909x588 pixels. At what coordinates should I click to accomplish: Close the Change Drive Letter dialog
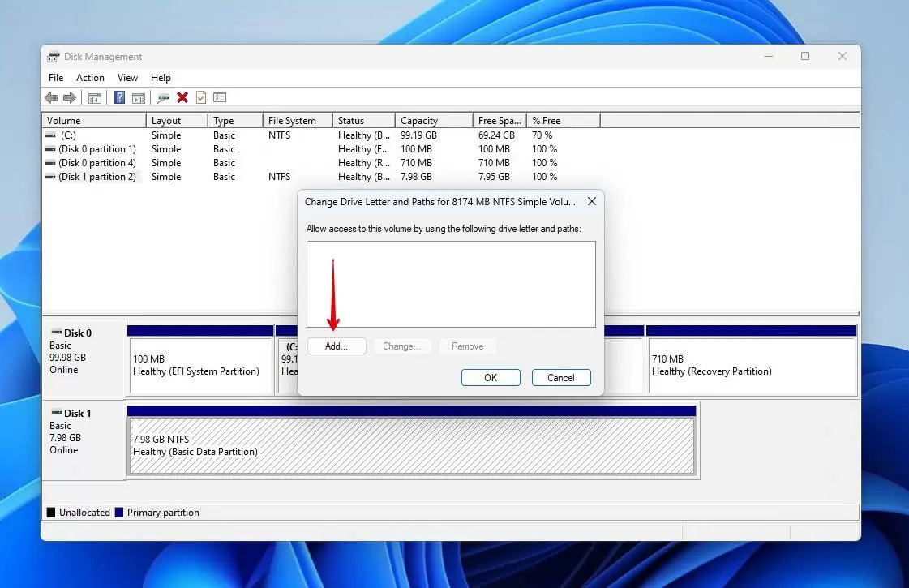592,201
